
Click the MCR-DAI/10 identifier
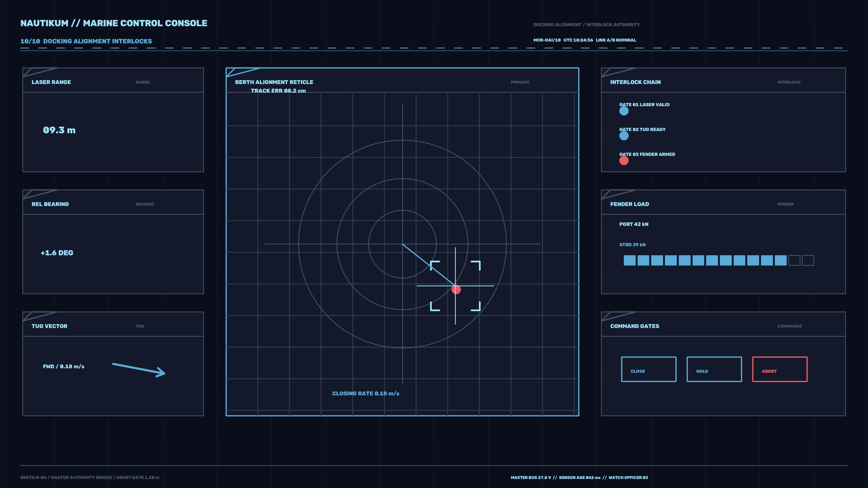click(547, 40)
